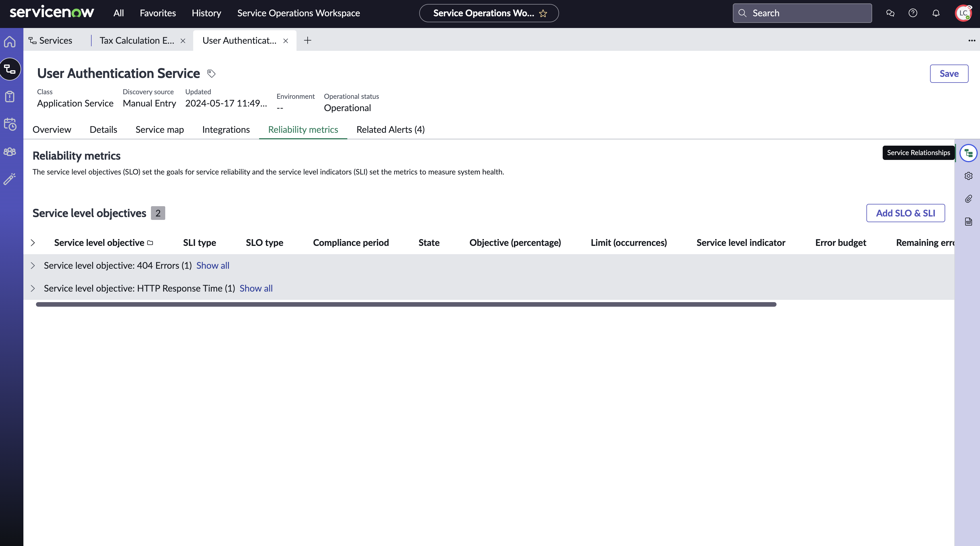Close the Tax Calculation tab
This screenshot has width=980, height=546.
coord(183,41)
